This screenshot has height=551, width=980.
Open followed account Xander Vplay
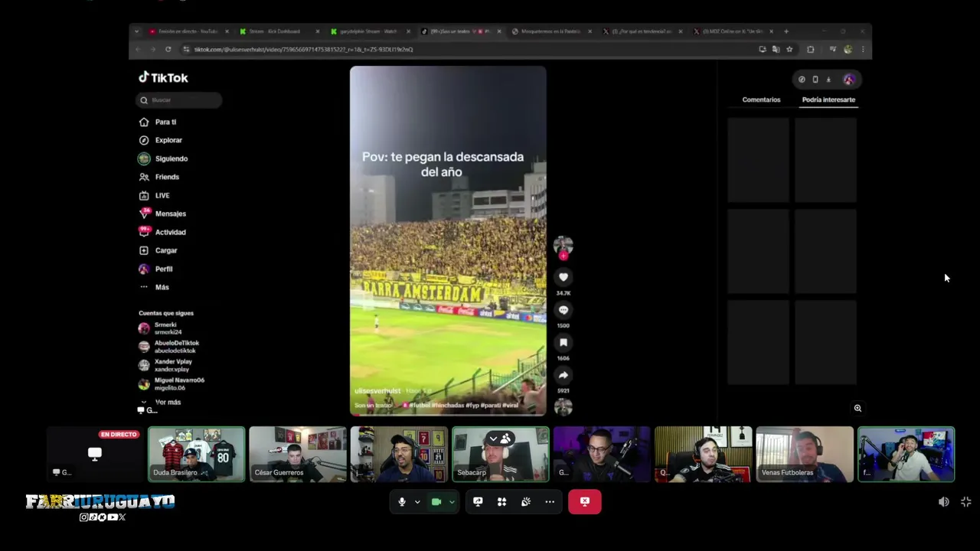tap(165, 365)
